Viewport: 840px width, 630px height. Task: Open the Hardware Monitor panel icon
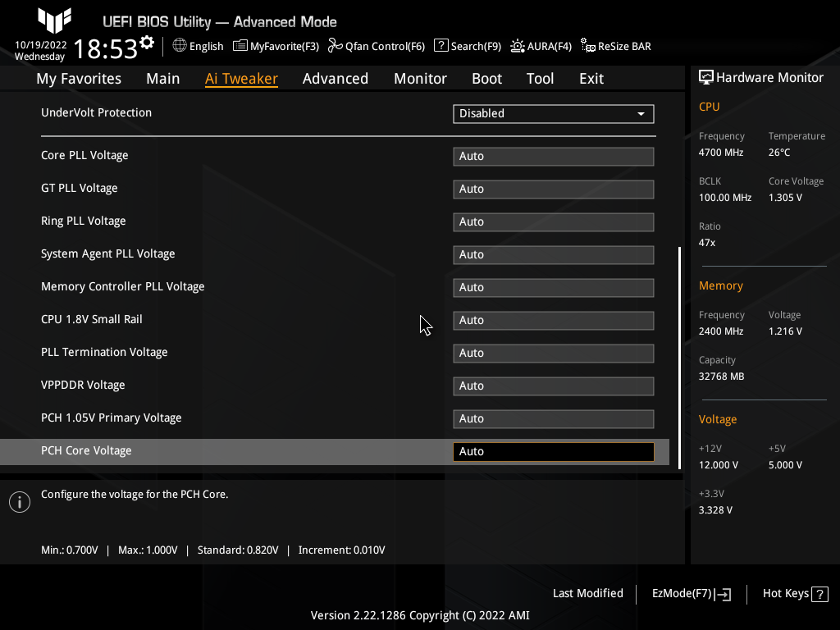coord(705,76)
